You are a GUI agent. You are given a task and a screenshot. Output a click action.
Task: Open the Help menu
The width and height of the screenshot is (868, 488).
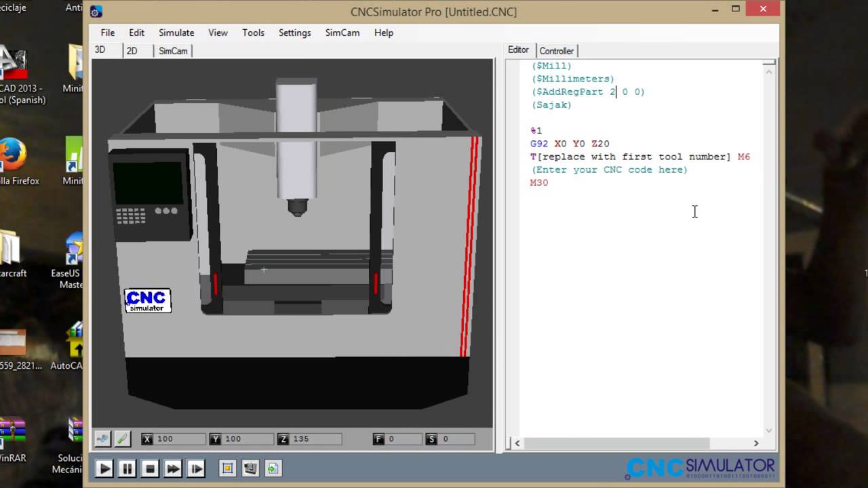(x=384, y=33)
